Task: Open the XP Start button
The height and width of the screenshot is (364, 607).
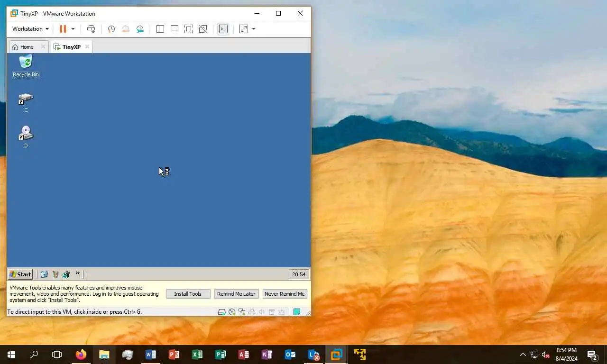Action: tap(20, 274)
